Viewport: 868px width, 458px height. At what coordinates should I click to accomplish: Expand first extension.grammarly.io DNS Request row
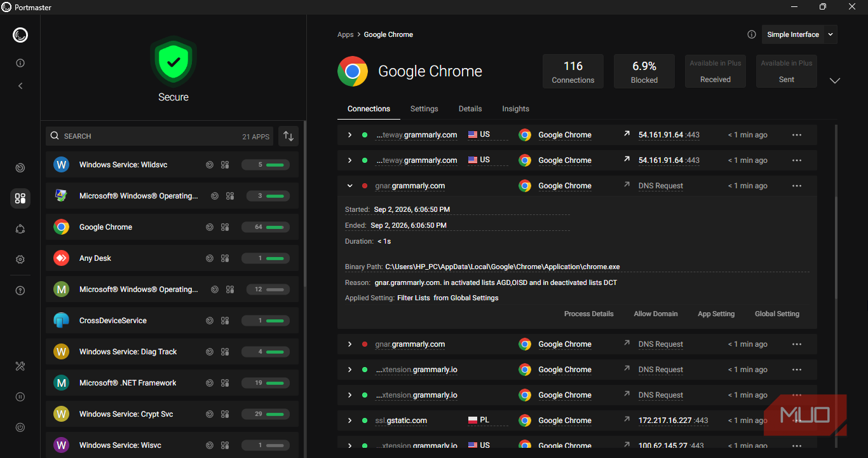pos(349,370)
